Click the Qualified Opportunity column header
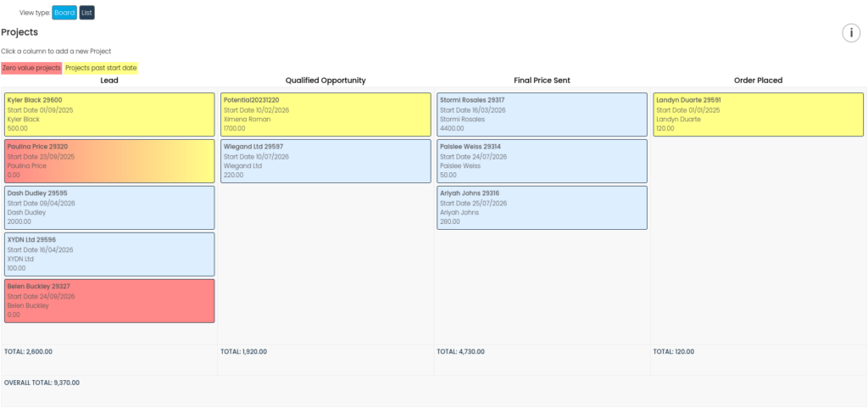This screenshot has height=408, width=868. [325, 81]
